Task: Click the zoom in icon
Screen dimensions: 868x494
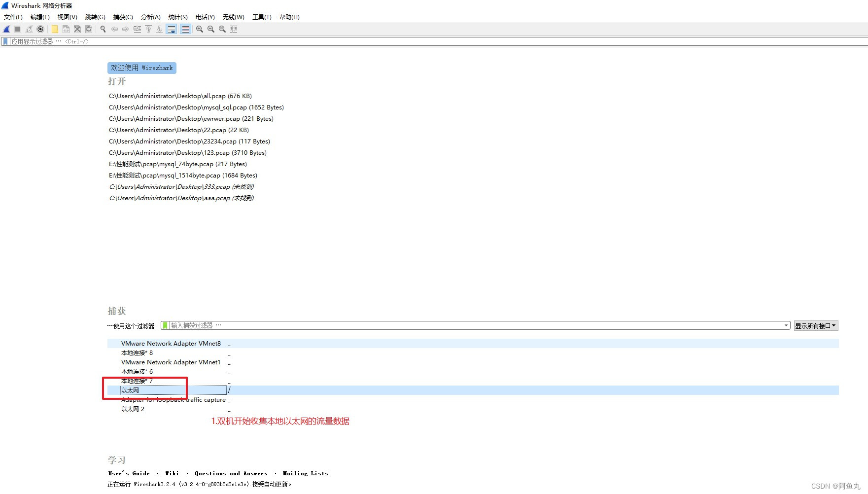Action: click(199, 29)
